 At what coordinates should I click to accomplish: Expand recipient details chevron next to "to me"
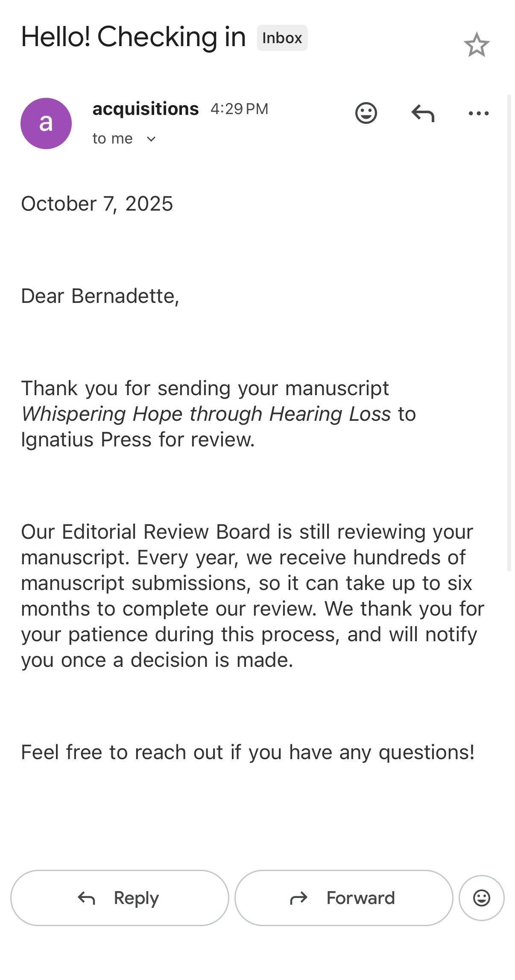[151, 139]
